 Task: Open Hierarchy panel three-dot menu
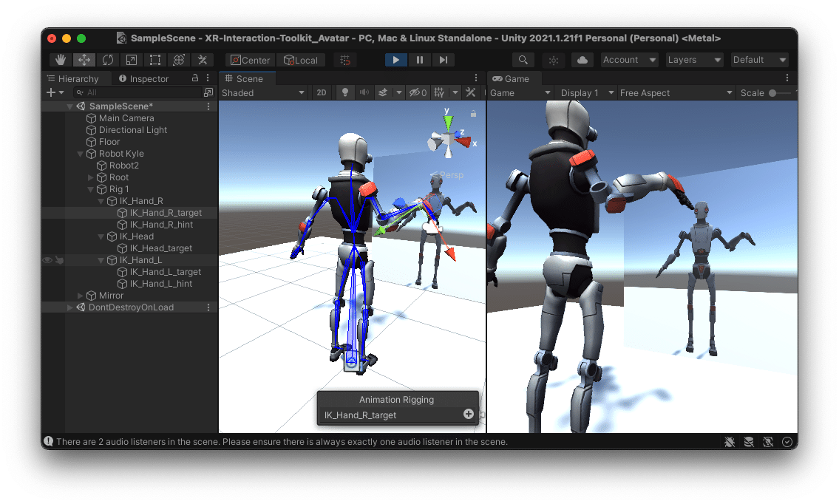[208, 78]
